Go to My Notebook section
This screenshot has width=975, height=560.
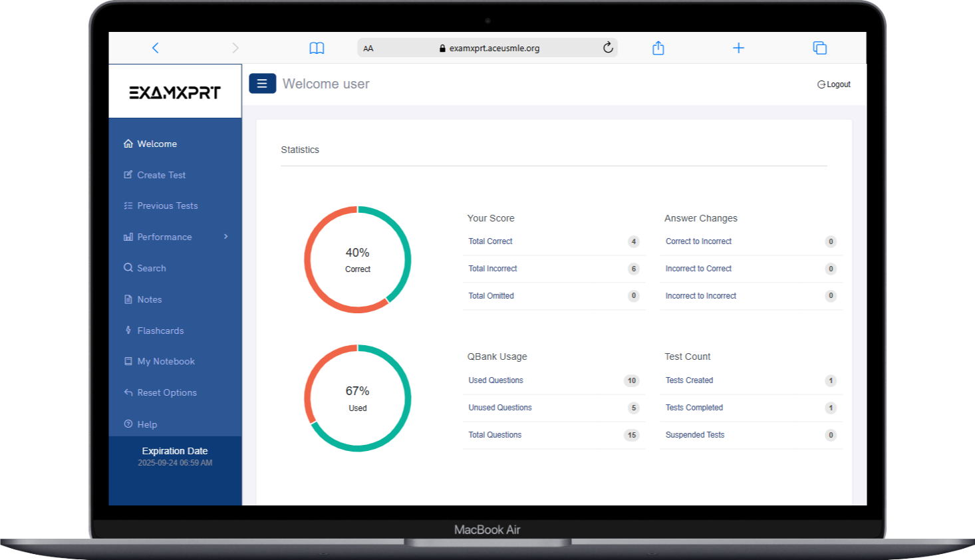(x=166, y=362)
